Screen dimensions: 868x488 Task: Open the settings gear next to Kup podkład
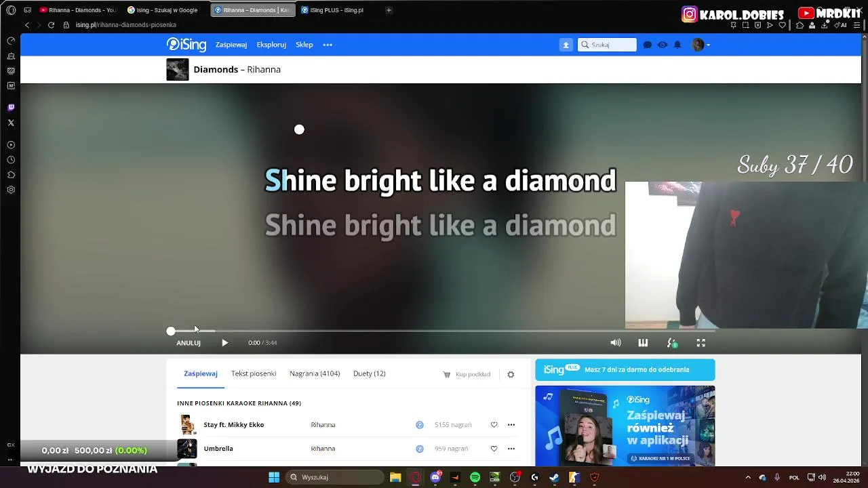[511, 374]
